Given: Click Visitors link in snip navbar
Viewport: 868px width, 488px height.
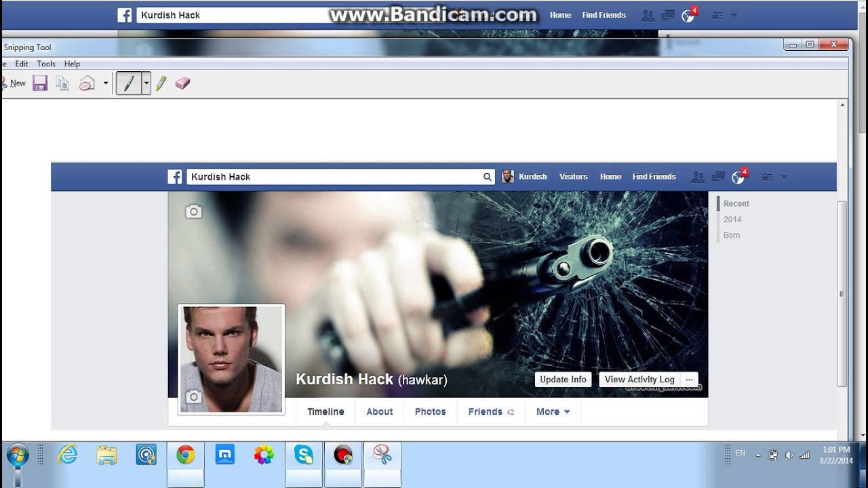Looking at the screenshot, I should [x=573, y=177].
